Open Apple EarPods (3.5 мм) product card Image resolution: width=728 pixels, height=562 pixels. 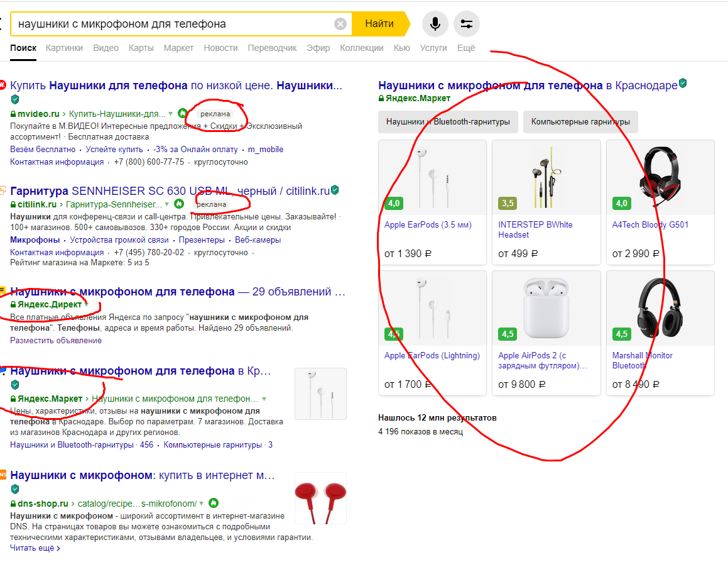(x=432, y=202)
